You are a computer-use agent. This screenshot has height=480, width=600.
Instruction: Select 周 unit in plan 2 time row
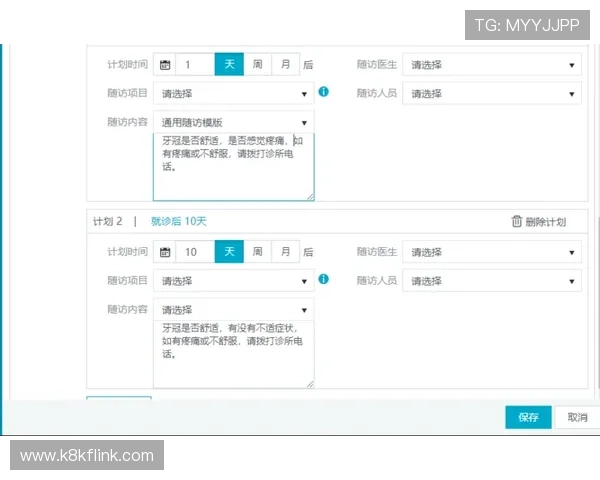[x=258, y=251]
